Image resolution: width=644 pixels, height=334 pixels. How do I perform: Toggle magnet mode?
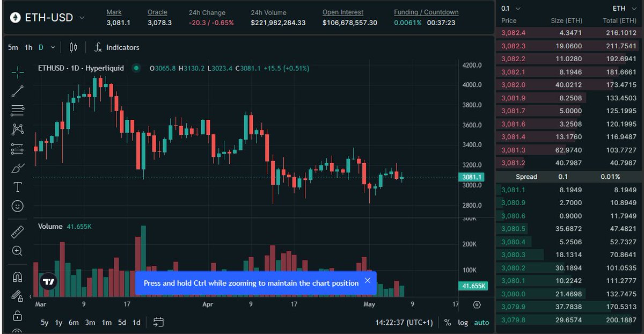pos(17,277)
